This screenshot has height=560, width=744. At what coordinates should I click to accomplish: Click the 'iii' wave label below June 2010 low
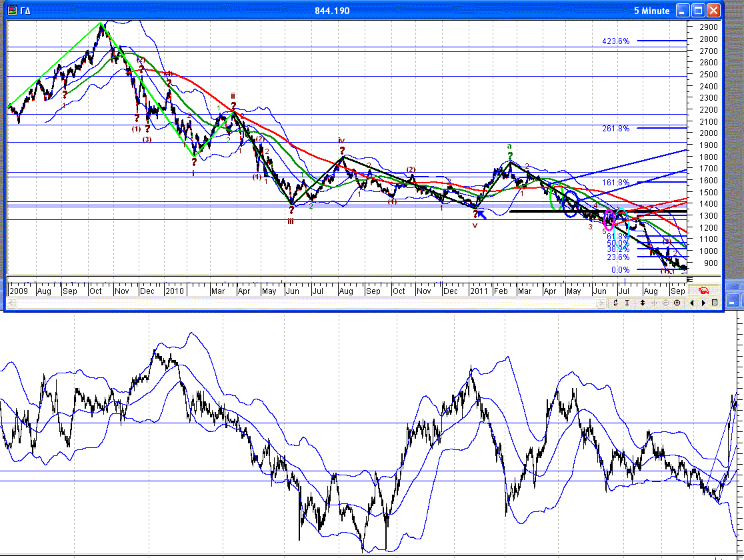pyautogui.click(x=291, y=221)
